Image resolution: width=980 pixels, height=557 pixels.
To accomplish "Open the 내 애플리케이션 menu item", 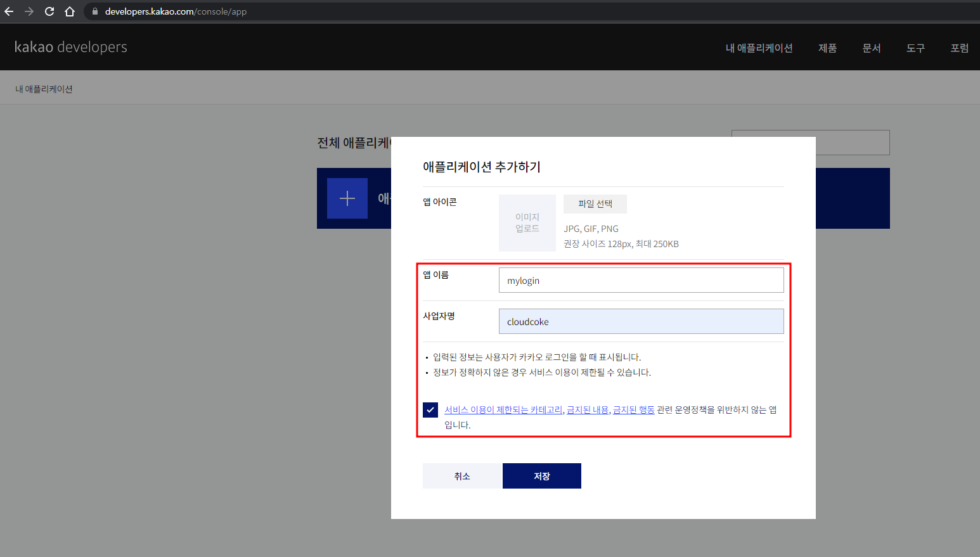I will point(758,47).
